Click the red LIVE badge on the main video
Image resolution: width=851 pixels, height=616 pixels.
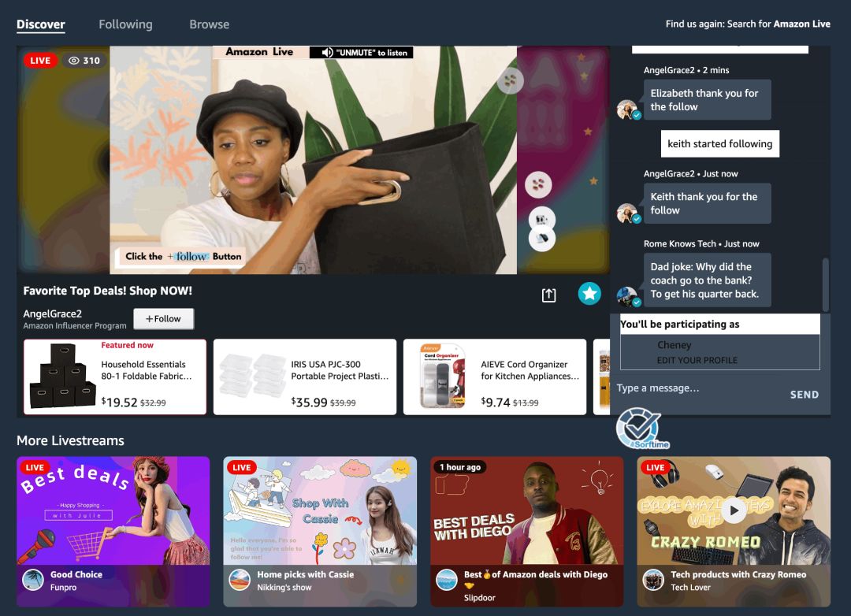(x=40, y=60)
